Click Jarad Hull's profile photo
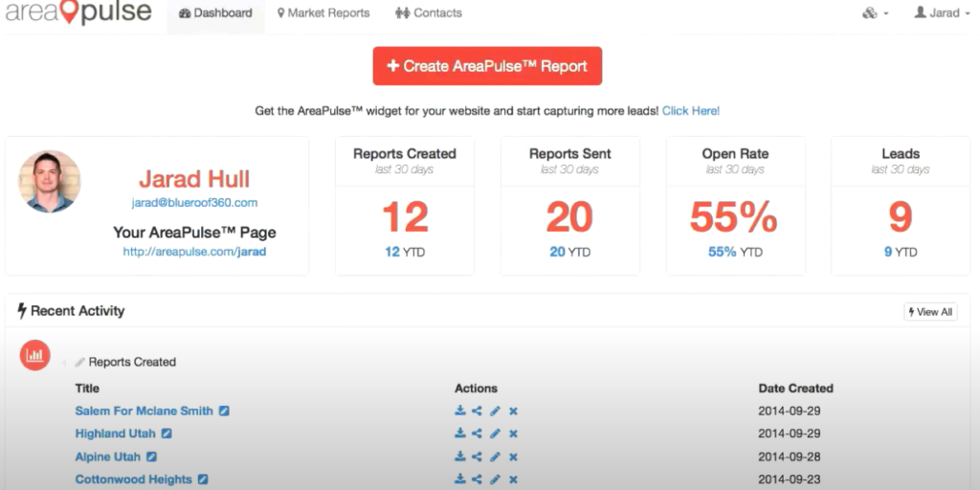980x490 pixels. coord(50,181)
